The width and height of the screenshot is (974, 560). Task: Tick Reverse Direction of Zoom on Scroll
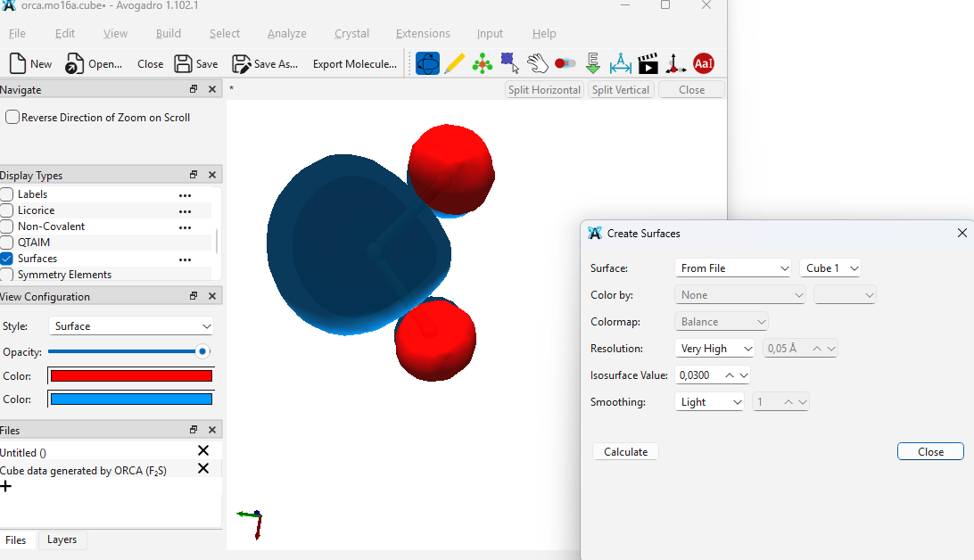pyautogui.click(x=12, y=118)
